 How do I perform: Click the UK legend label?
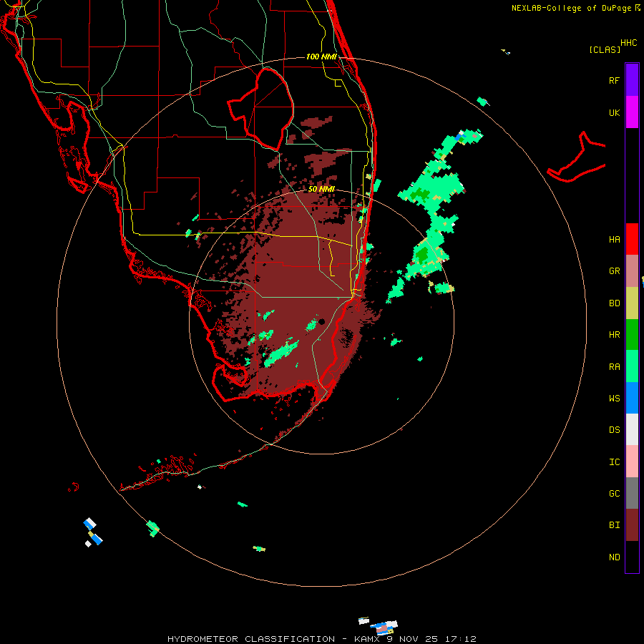pyautogui.click(x=614, y=112)
